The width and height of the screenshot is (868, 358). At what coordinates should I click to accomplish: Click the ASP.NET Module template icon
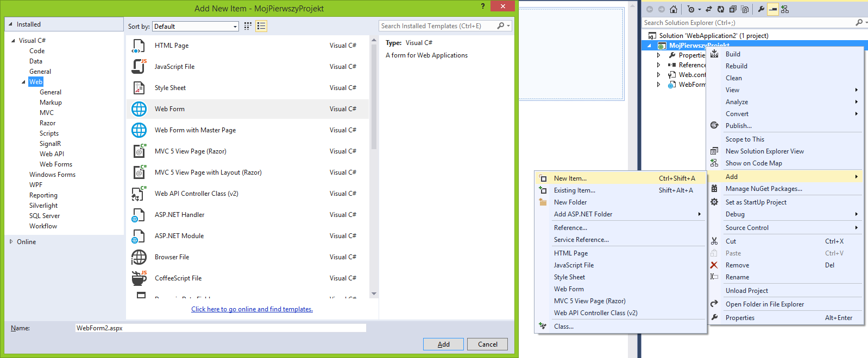point(139,236)
